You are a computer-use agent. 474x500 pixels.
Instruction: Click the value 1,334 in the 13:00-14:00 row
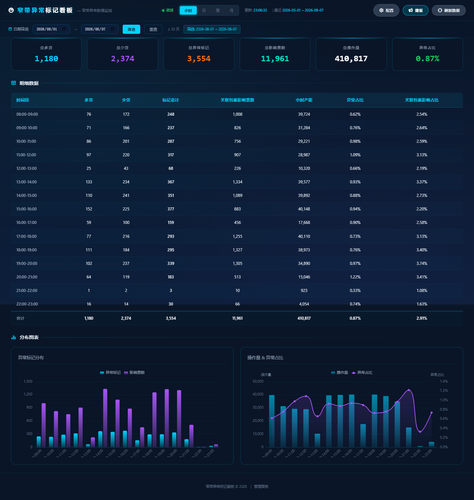pyautogui.click(x=237, y=182)
